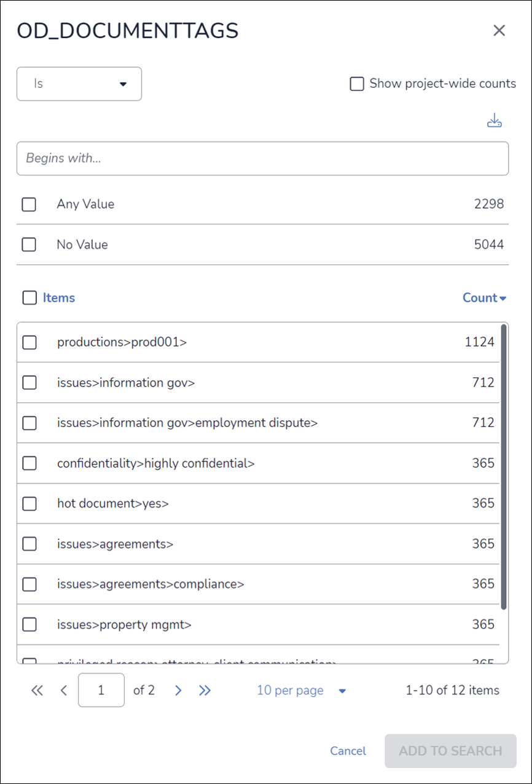The image size is (532, 784).
Task: Click confidentiality>highly confidential> text
Action: 156,463
